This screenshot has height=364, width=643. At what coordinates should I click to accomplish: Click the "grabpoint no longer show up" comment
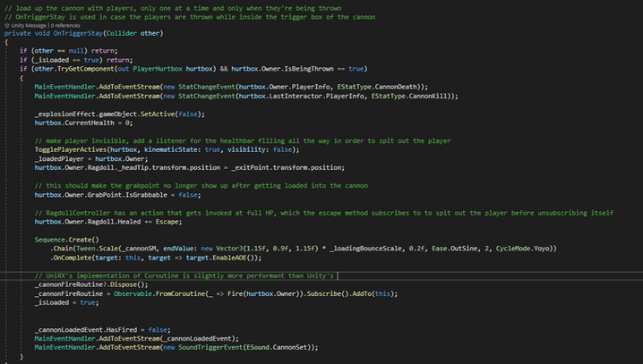tap(201, 186)
